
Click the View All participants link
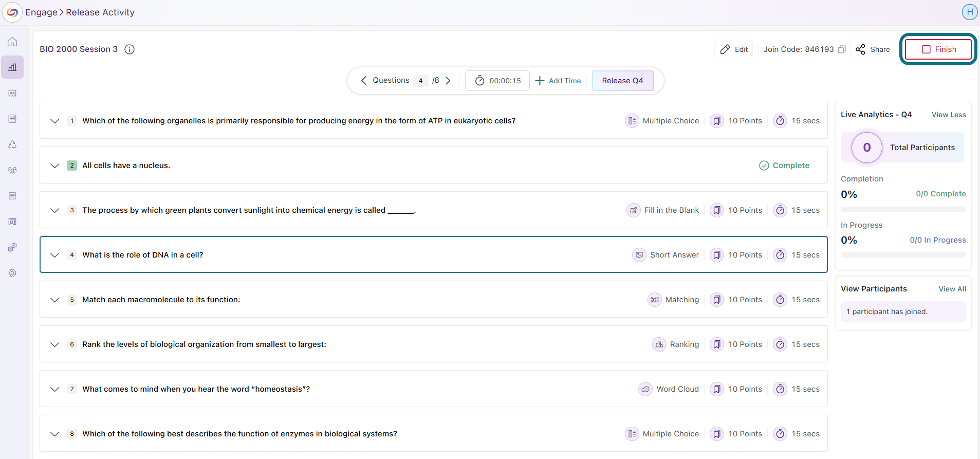click(952, 289)
